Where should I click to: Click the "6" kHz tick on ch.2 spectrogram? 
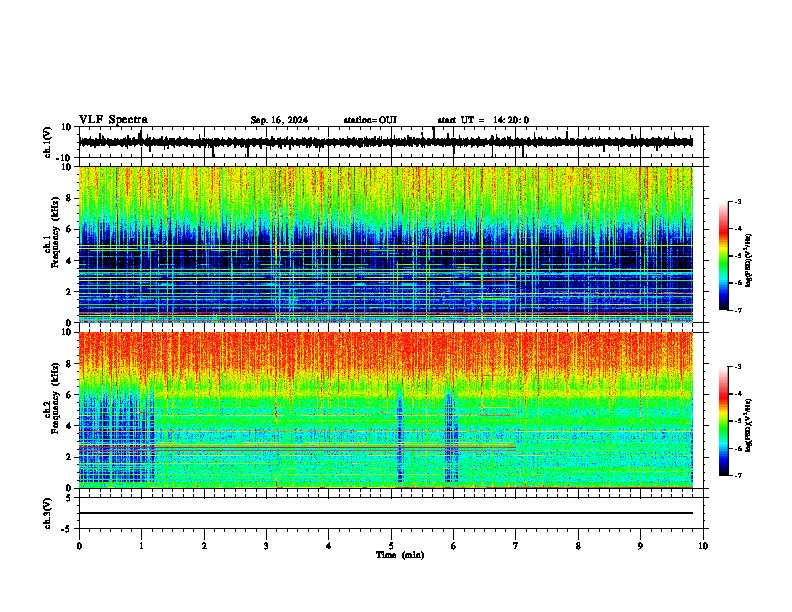click(x=69, y=395)
